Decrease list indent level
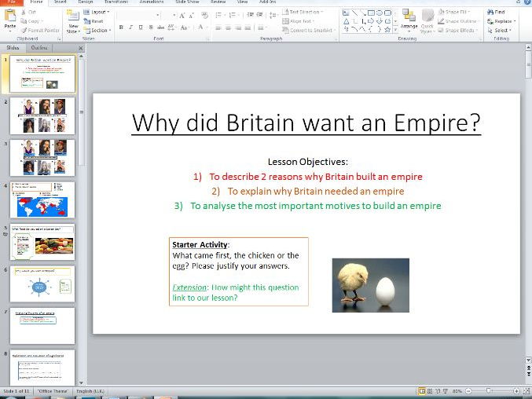The image size is (532, 399). (250, 15)
